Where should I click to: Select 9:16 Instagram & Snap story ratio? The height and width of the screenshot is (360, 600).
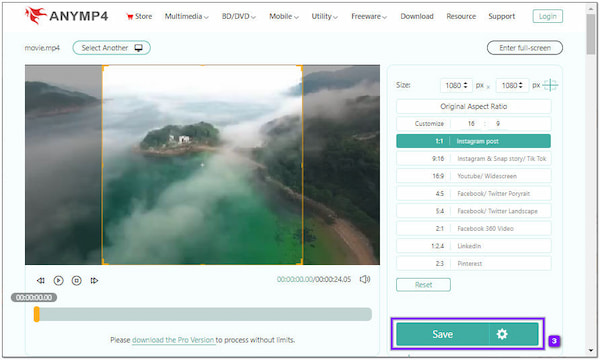[x=473, y=158]
